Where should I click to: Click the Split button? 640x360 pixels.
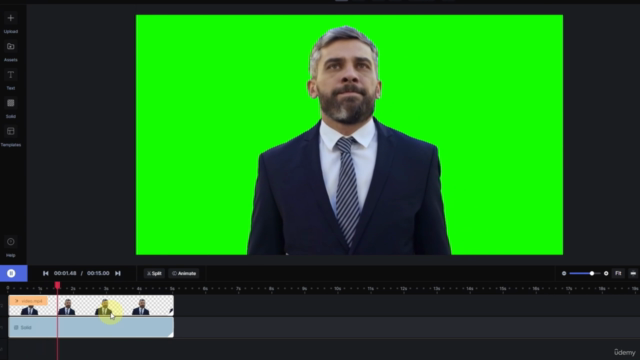coord(154,273)
